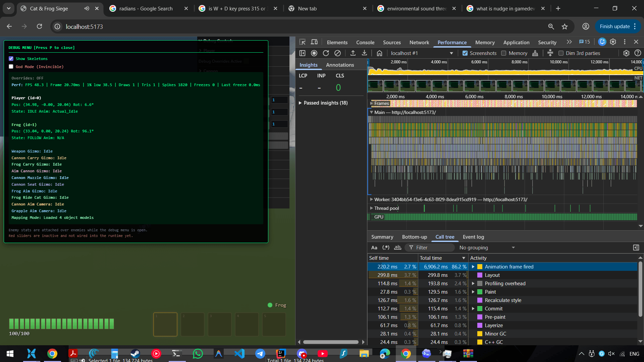Go to the Performance landing page home icon

pyautogui.click(x=379, y=53)
